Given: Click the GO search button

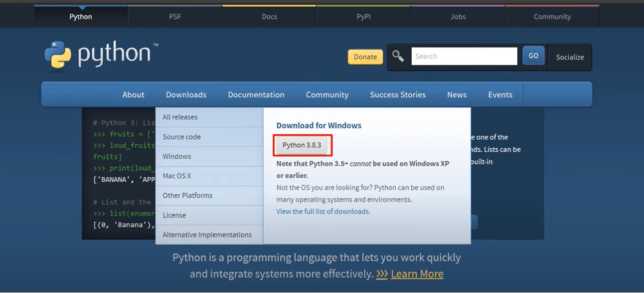Looking at the screenshot, I should coord(533,56).
